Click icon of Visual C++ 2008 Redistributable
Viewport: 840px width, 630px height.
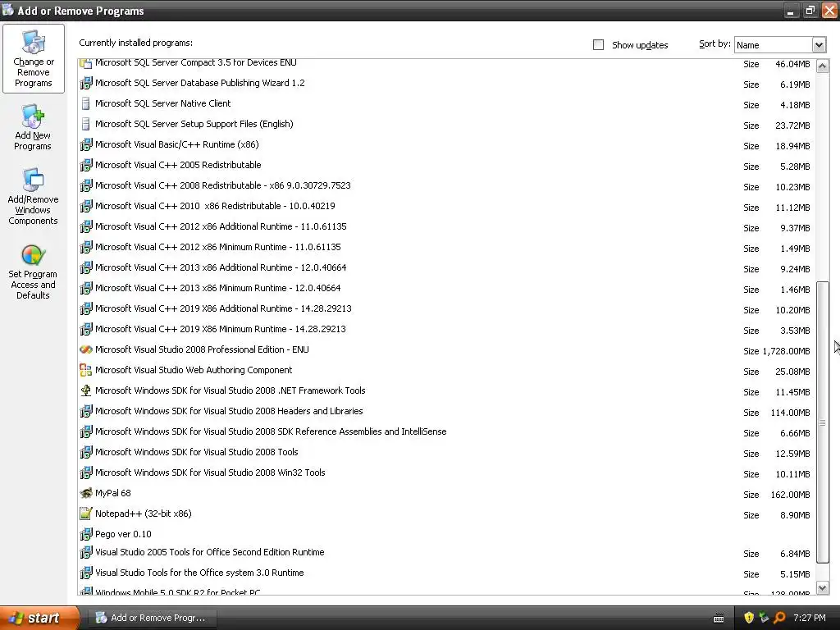85,185
